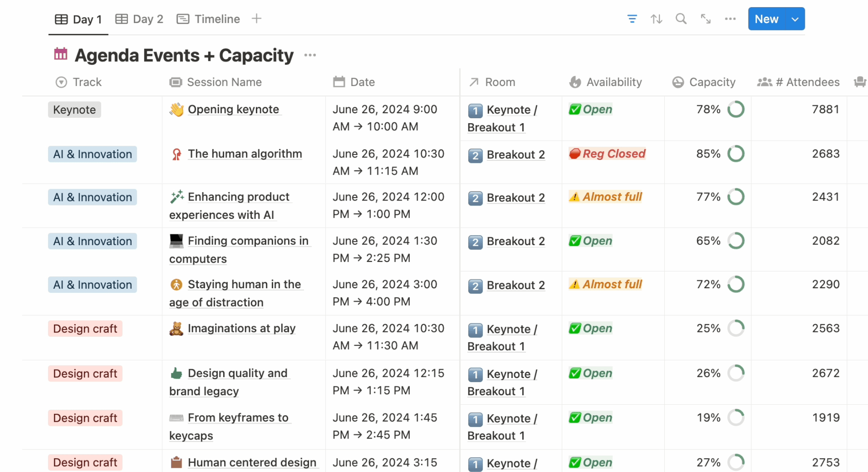Open the Opening keynote session link
Viewport: 868px width, 472px height.
[x=233, y=109]
